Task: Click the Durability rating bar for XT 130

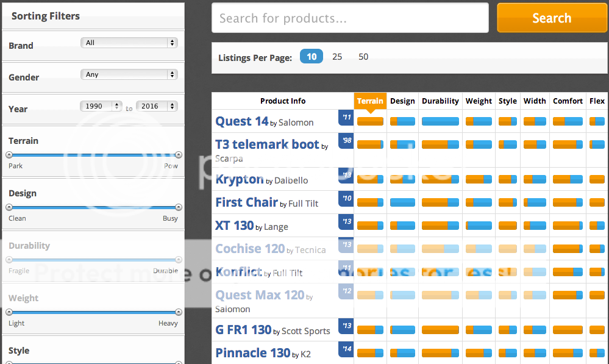Action: (x=440, y=226)
